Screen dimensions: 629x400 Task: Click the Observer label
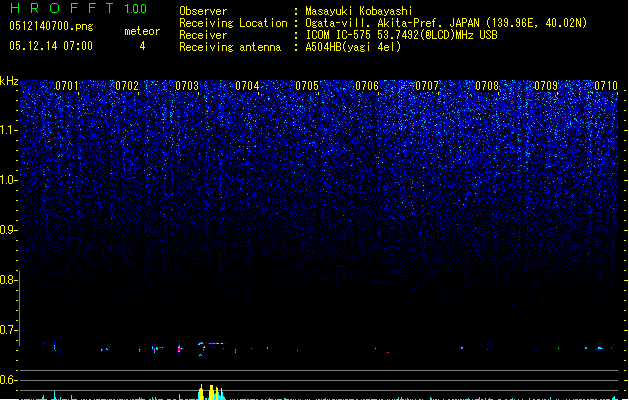pos(203,11)
